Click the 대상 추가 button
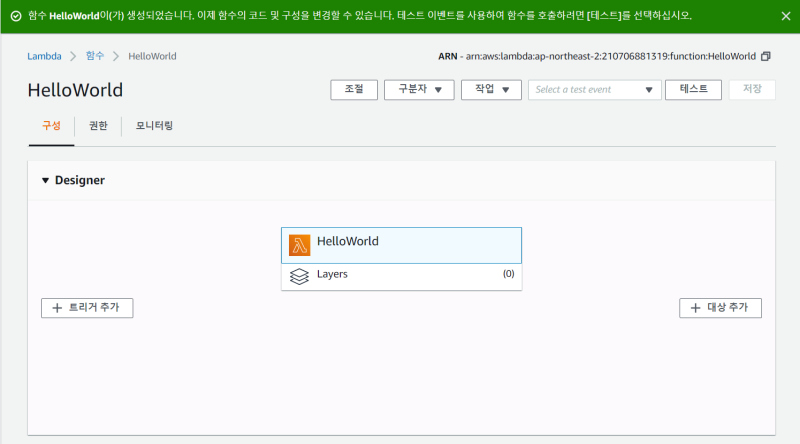 pyautogui.click(x=720, y=308)
